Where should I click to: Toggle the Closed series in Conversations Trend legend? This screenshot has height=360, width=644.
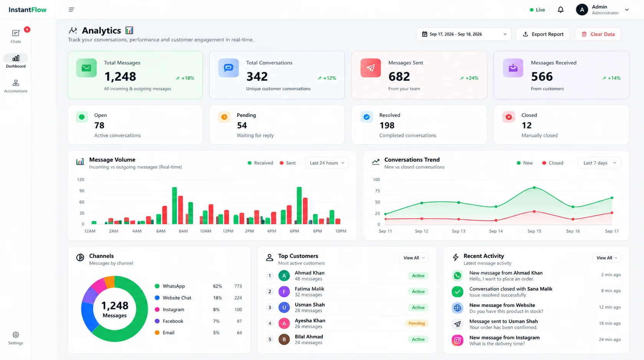click(x=553, y=163)
